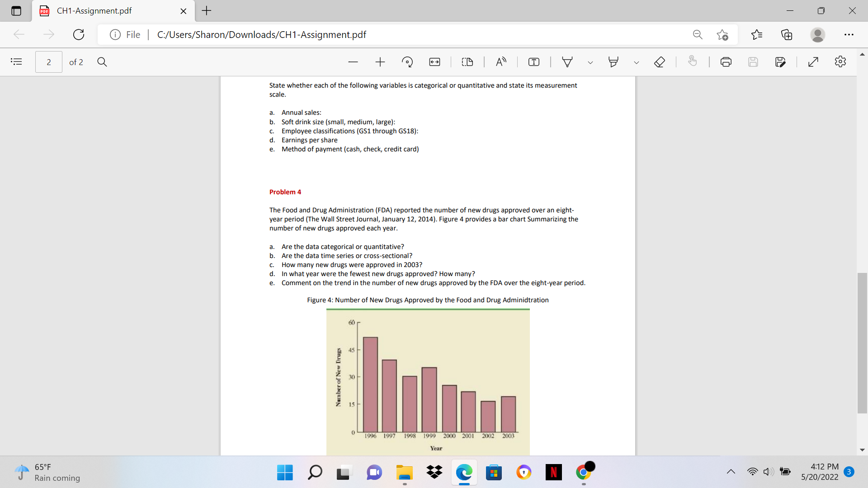Image resolution: width=868 pixels, height=488 pixels.
Task: Expand the Highlight pen color options
Action: 637,62
